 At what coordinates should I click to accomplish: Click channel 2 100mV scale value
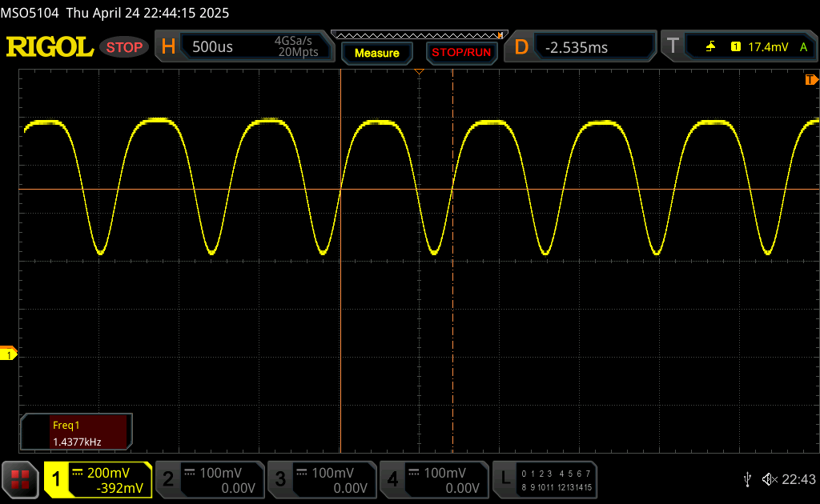point(221,473)
